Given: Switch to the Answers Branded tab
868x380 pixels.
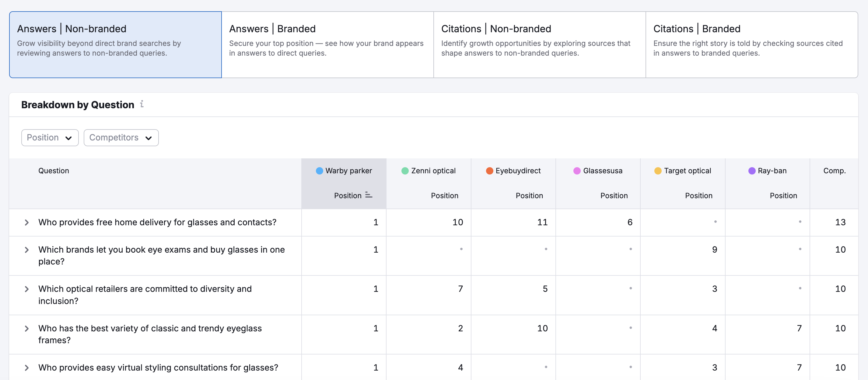Looking at the screenshot, I should (x=327, y=44).
